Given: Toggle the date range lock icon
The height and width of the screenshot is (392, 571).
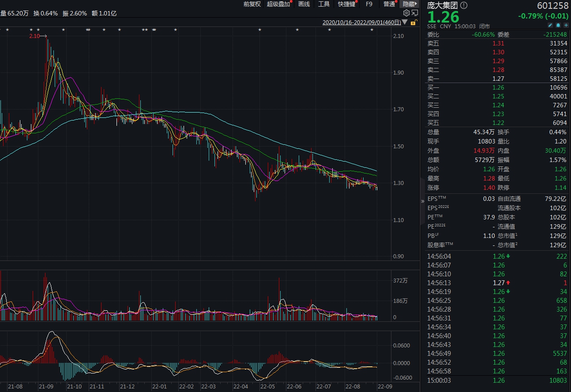Looking at the screenshot, I should pos(413,22).
